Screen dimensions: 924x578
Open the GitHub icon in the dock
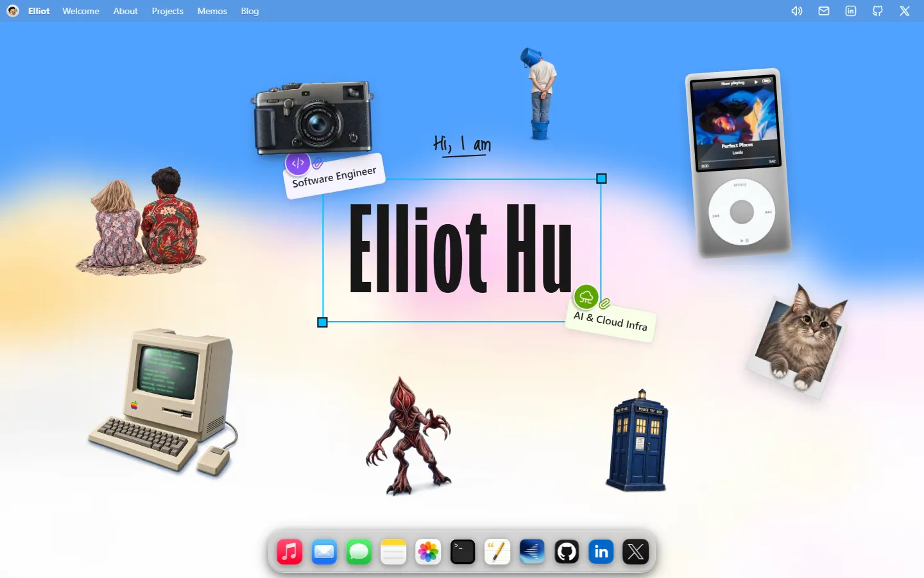click(x=567, y=552)
